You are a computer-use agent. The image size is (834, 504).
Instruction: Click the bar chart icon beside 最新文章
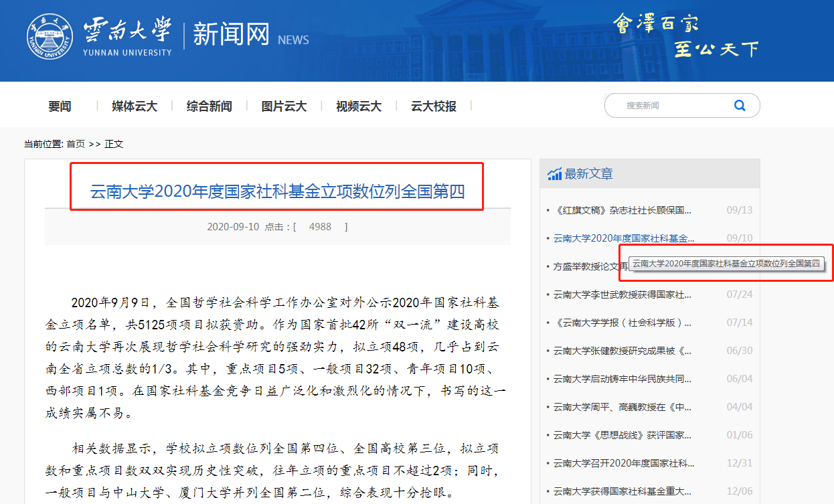pos(554,174)
